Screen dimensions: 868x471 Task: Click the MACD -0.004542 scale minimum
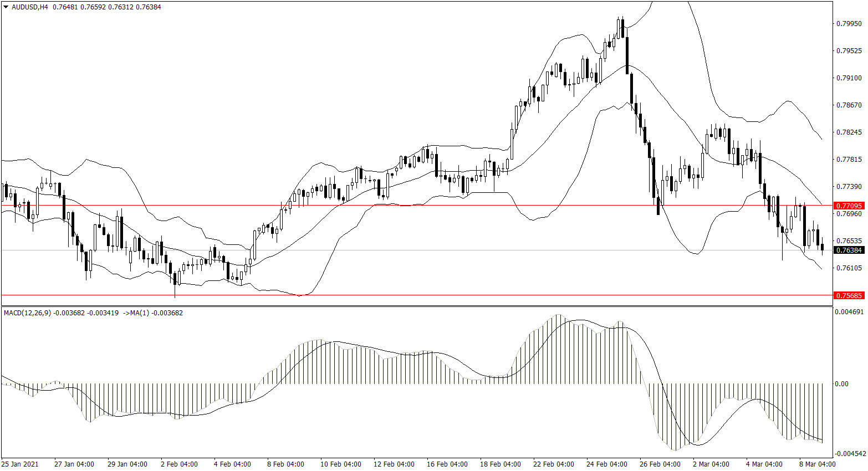[x=849, y=454]
